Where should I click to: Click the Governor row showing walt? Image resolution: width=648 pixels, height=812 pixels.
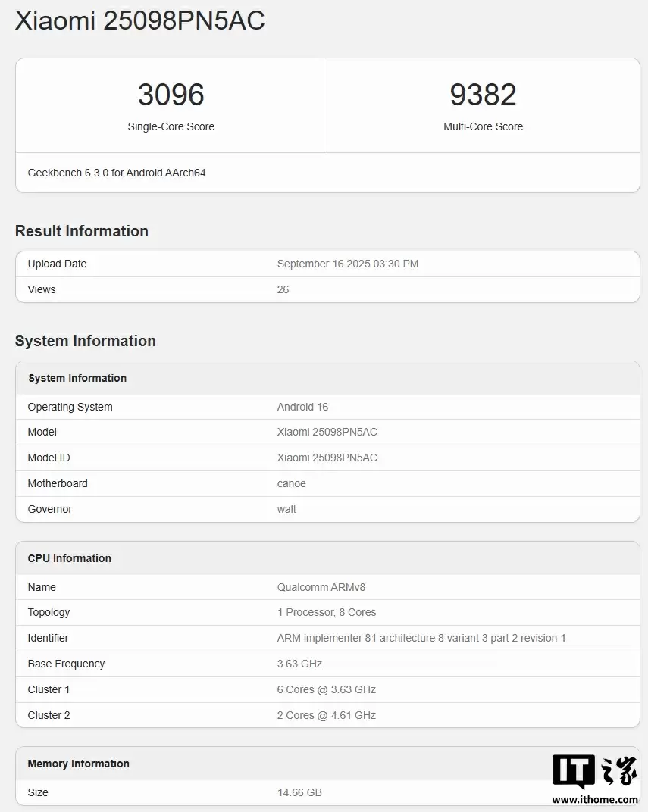286,509
